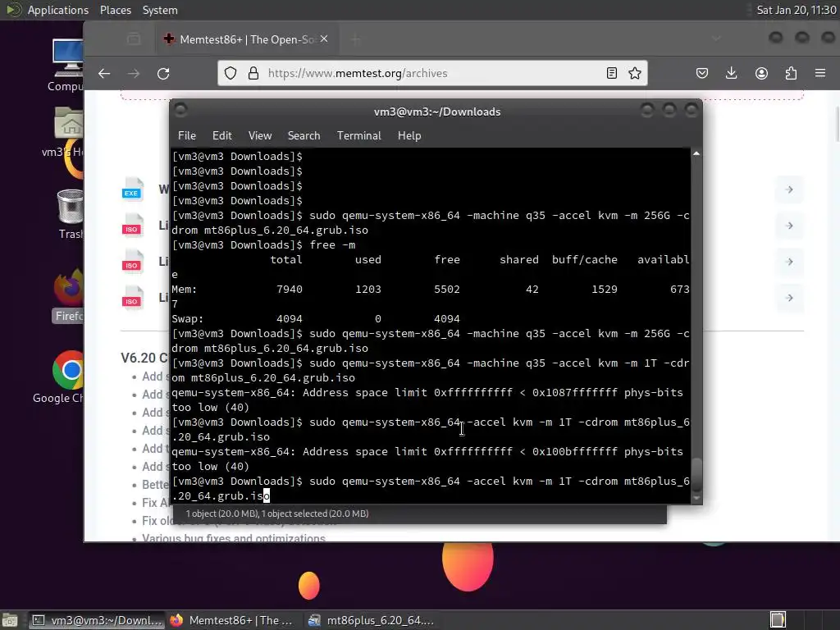Click the terminal title vm3@vm3:~/Downloads
840x630 pixels.
(437, 112)
